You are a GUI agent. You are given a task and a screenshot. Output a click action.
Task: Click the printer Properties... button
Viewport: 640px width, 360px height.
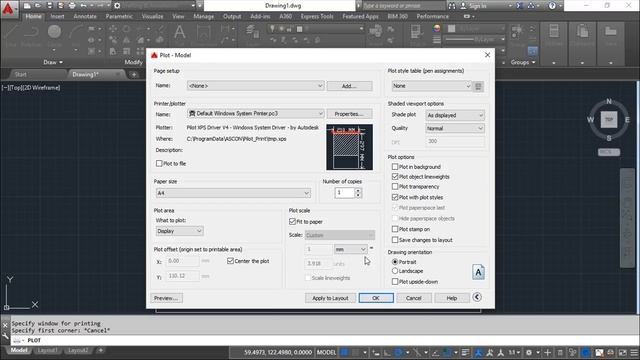pos(349,114)
